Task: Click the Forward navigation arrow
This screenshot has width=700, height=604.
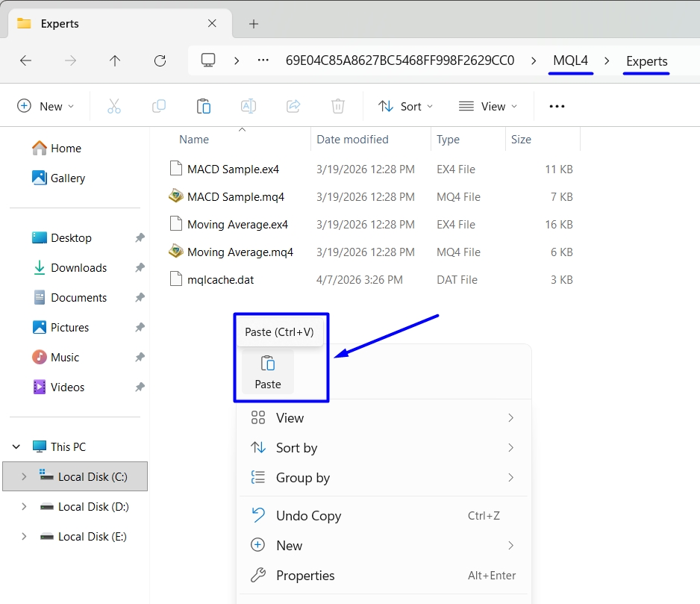Action: point(71,60)
